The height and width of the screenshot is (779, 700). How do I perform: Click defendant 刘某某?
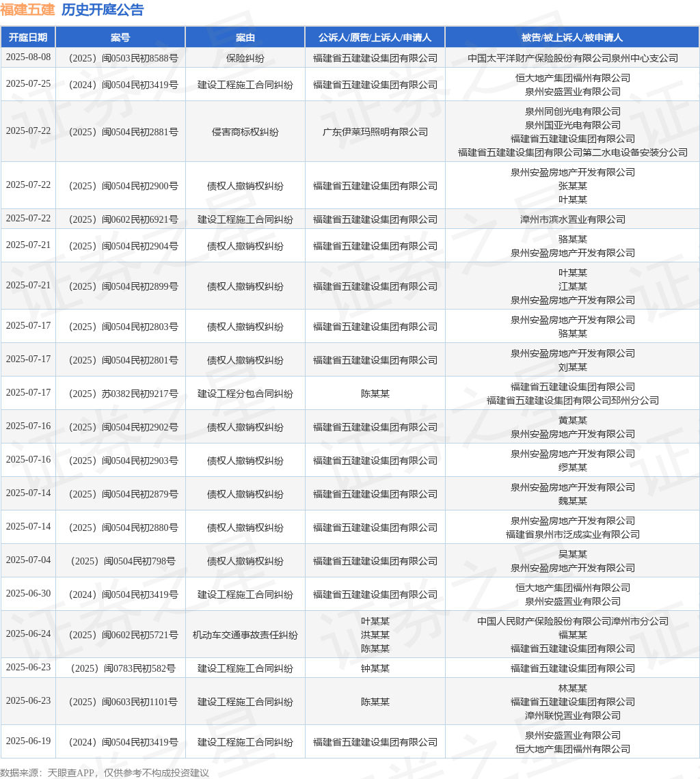click(573, 367)
